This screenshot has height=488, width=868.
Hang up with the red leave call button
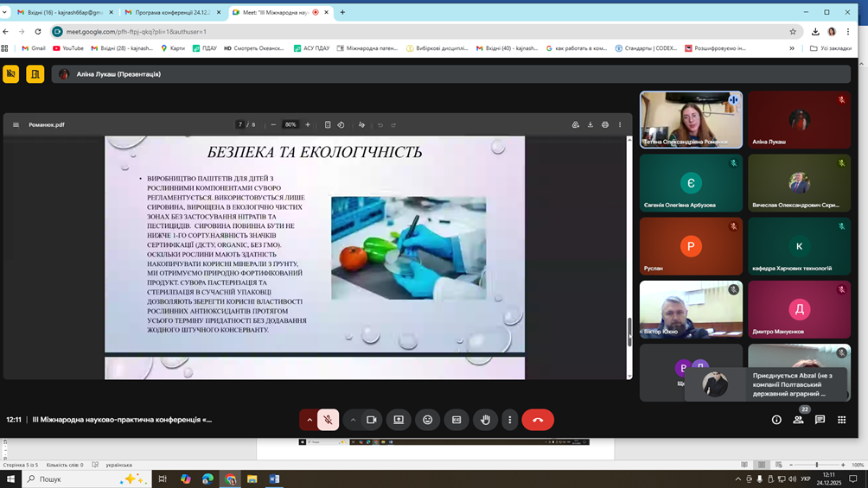click(538, 420)
